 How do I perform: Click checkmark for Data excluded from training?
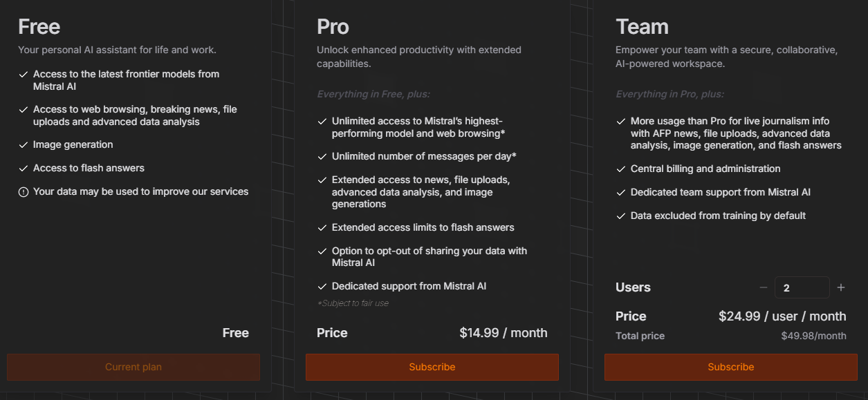point(621,216)
